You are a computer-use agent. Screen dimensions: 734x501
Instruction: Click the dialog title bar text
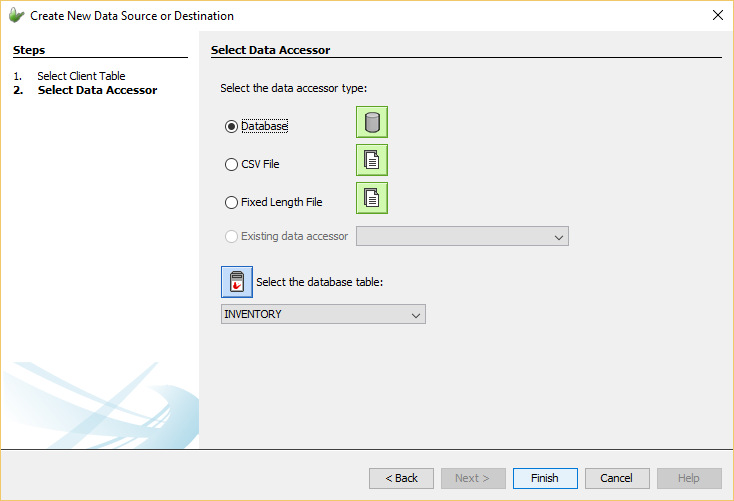coord(132,16)
